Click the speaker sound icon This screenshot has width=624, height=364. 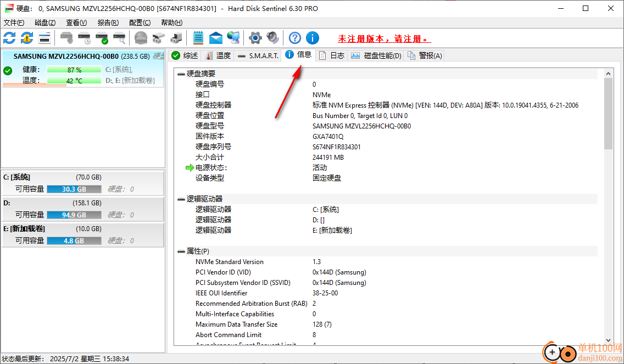coord(272,38)
